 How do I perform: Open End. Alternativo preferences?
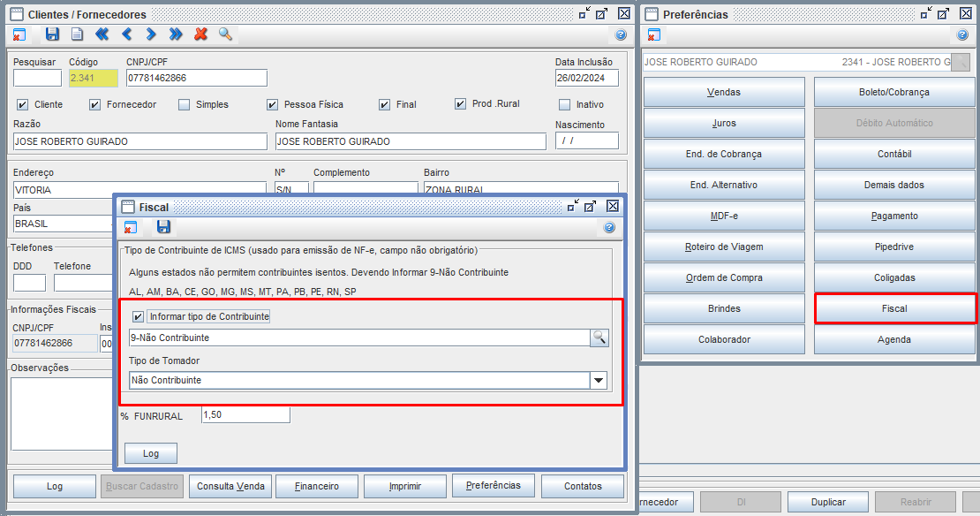[x=724, y=186]
